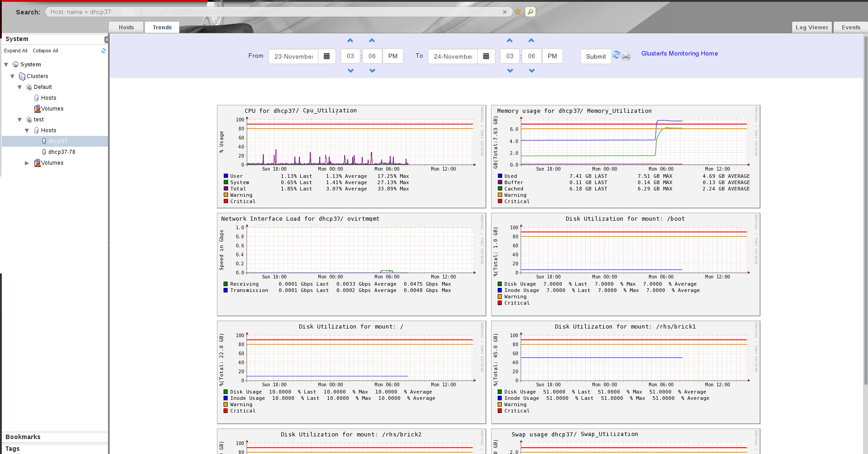Open the Log Viewer tab
Image resolution: width=868 pixels, height=454 pixels.
click(812, 28)
